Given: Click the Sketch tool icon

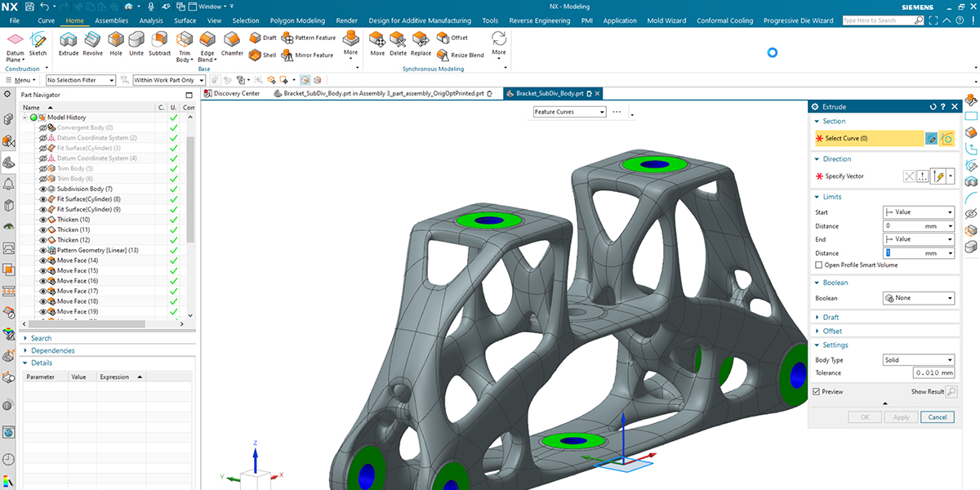Looking at the screenshot, I should (38, 41).
